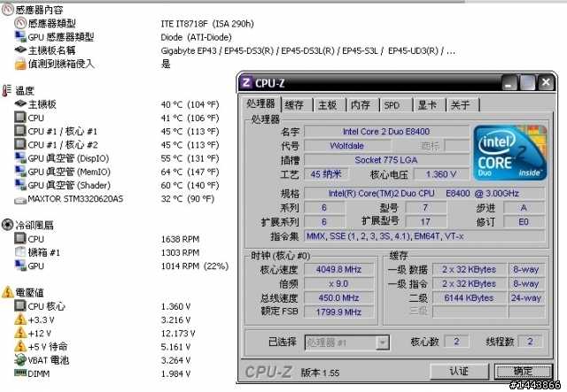Image resolution: width=567 pixels, height=392 pixels.
Task: Click the MAXTOR STM3320620AS row label
Action: [75, 199]
